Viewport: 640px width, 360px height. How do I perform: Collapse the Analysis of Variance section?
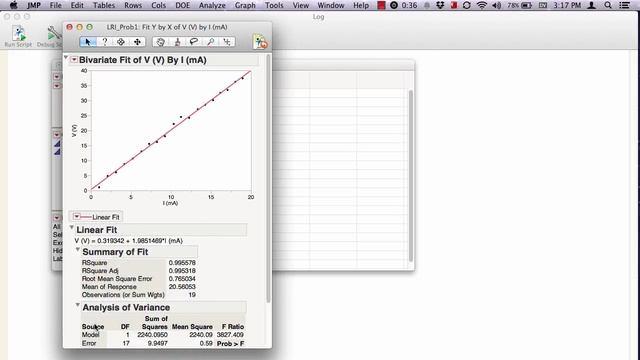coord(78,305)
